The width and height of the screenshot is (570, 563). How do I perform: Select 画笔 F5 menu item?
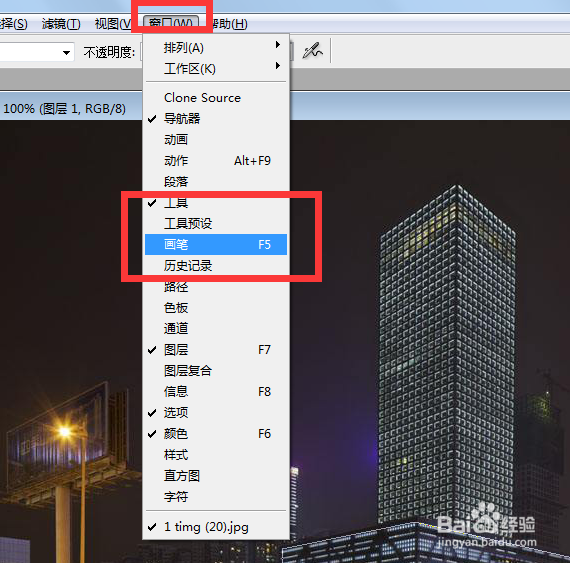(x=216, y=245)
